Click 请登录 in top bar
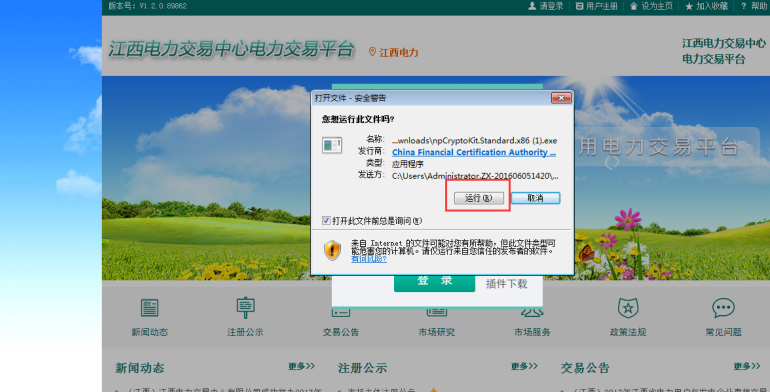770x392 pixels. tap(546, 6)
